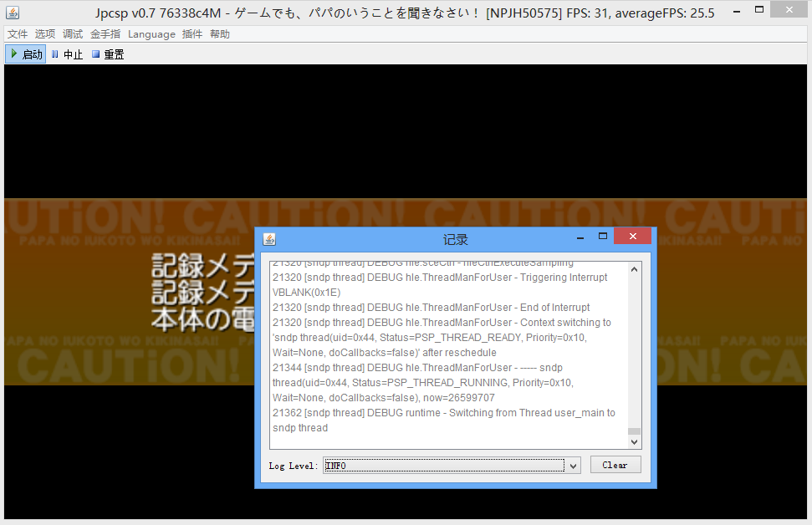Screen dimensions: 812x525
Task: Reset emulator with 重置 button
Action: pos(108,54)
